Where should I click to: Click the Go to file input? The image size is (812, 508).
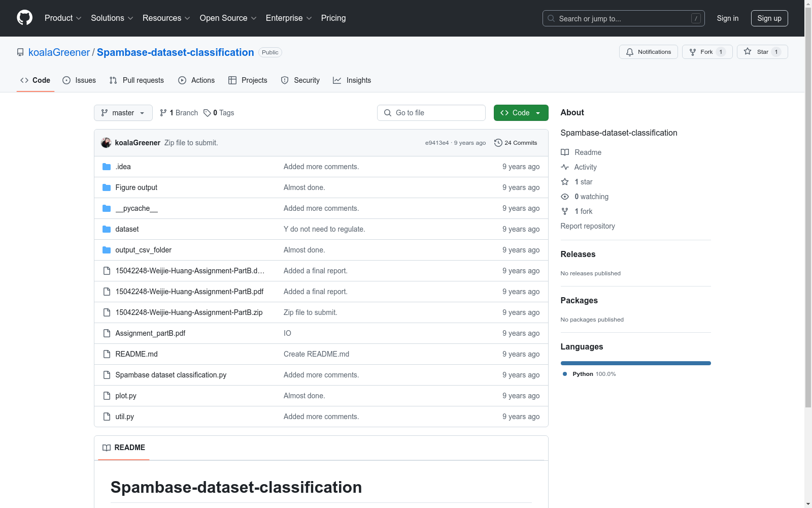click(x=431, y=113)
